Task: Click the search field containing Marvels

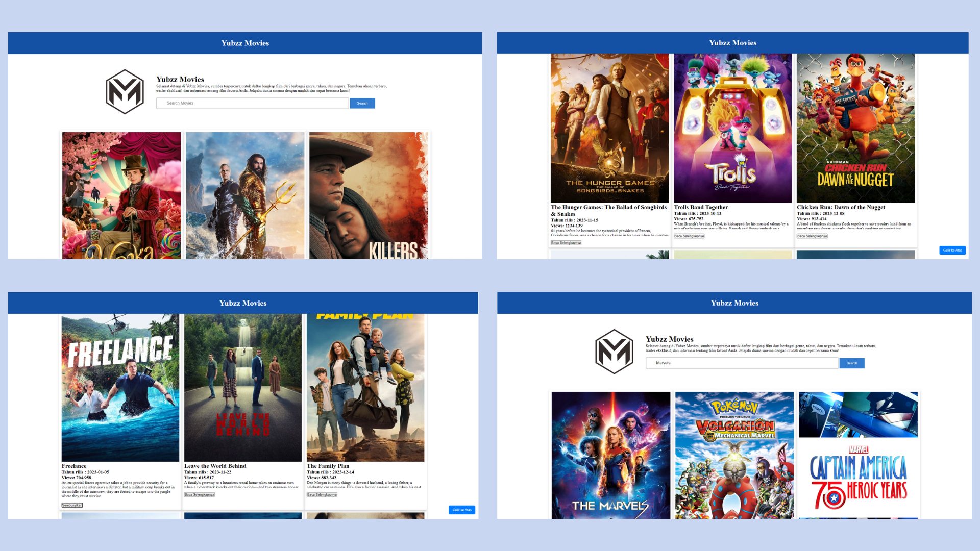Action: tap(742, 363)
